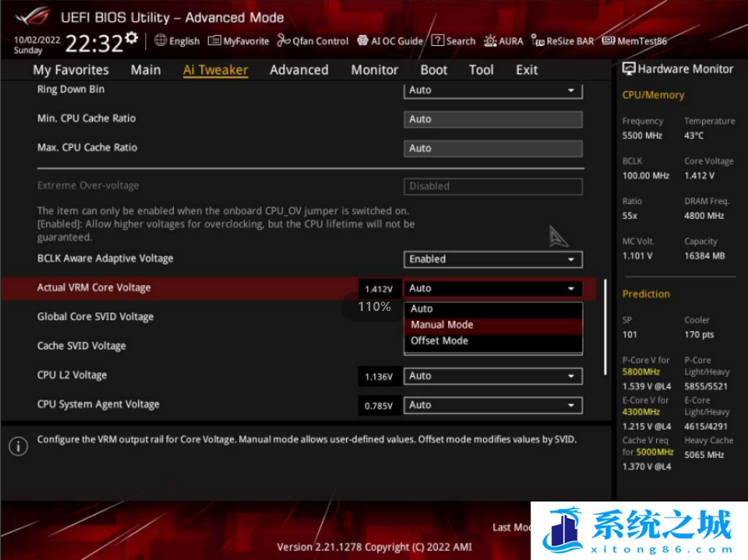Click the 1.136V L2 voltage readout
748x560 pixels.
click(379, 377)
